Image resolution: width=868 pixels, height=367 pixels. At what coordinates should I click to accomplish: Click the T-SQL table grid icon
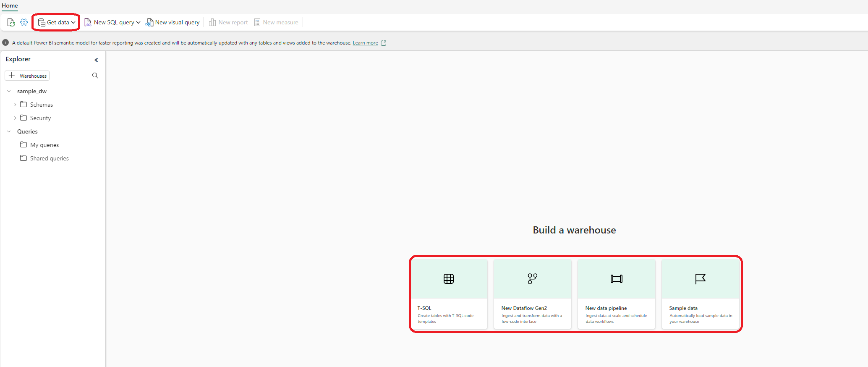(x=449, y=279)
